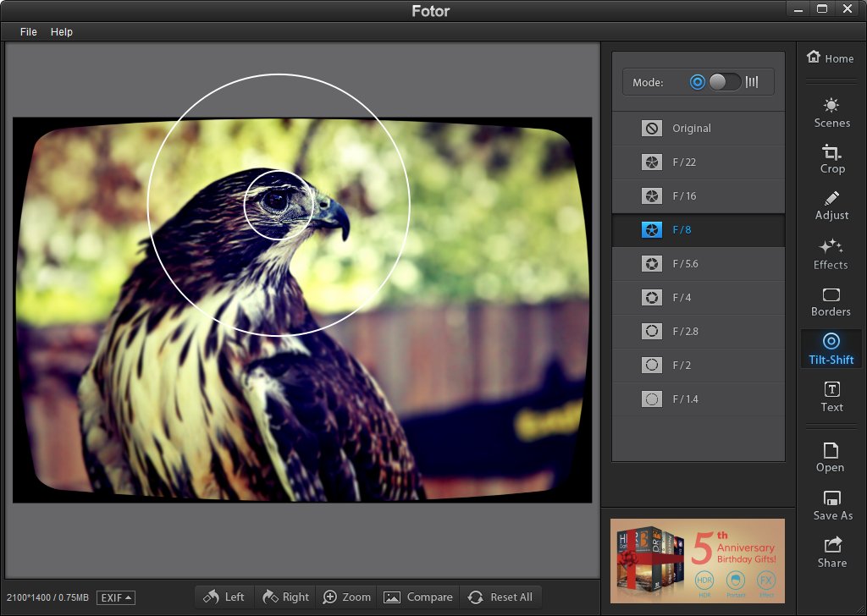This screenshot has width=867, height=616.
Task: Expand the EXIF info dropdown
Action: pyautogui.click(x=116, y=597)
